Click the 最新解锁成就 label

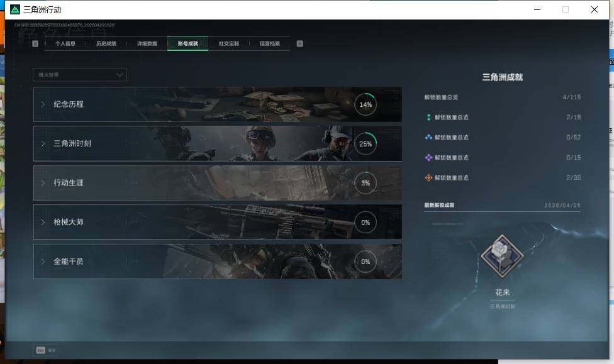pyautogui.click(x=439, y=205)
